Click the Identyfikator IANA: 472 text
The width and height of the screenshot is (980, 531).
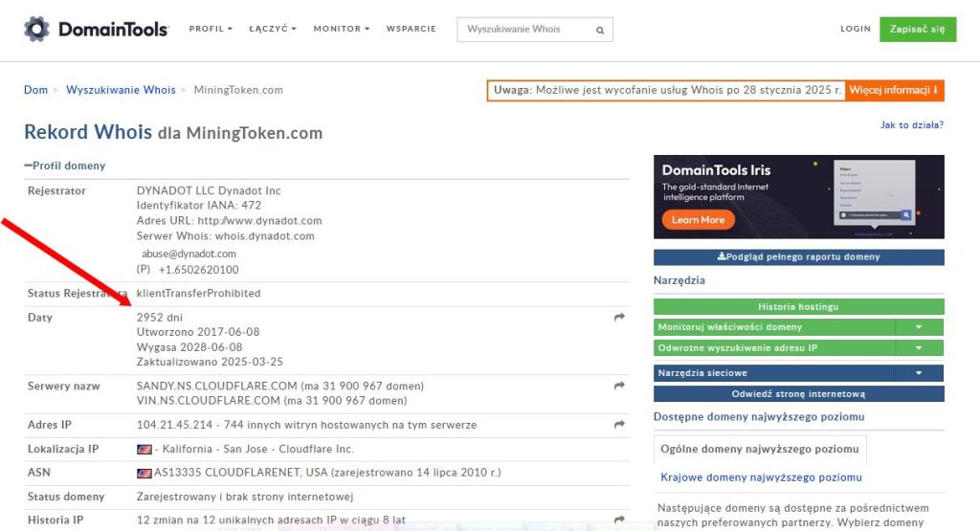[x=199, y=205]
